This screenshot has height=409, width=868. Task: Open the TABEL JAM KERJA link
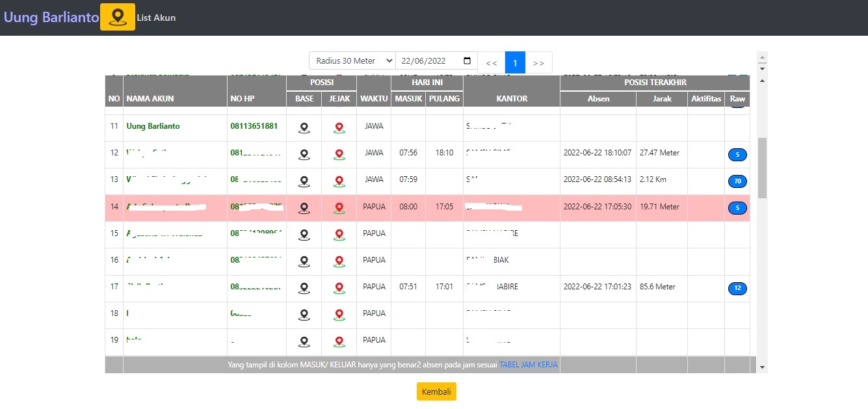click(529, 365)
